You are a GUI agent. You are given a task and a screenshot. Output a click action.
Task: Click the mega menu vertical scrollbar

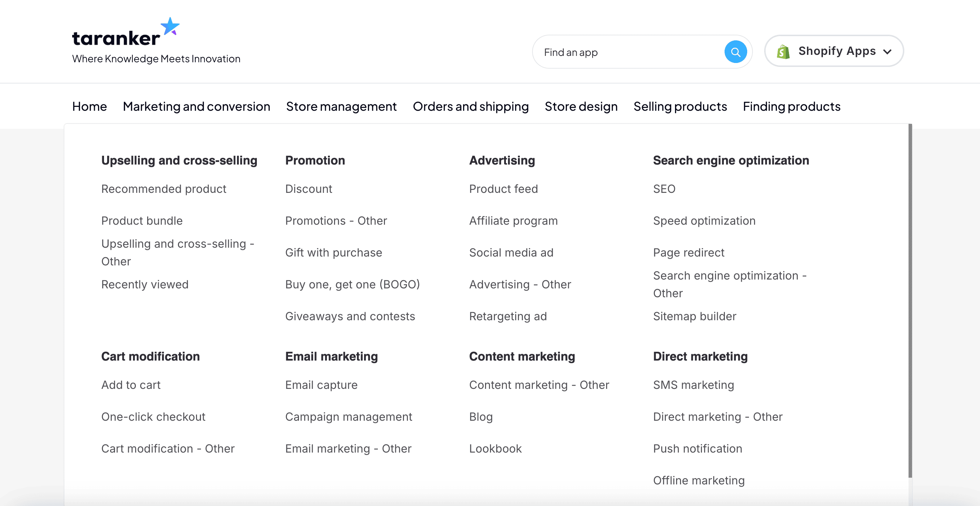pos(910,300)
